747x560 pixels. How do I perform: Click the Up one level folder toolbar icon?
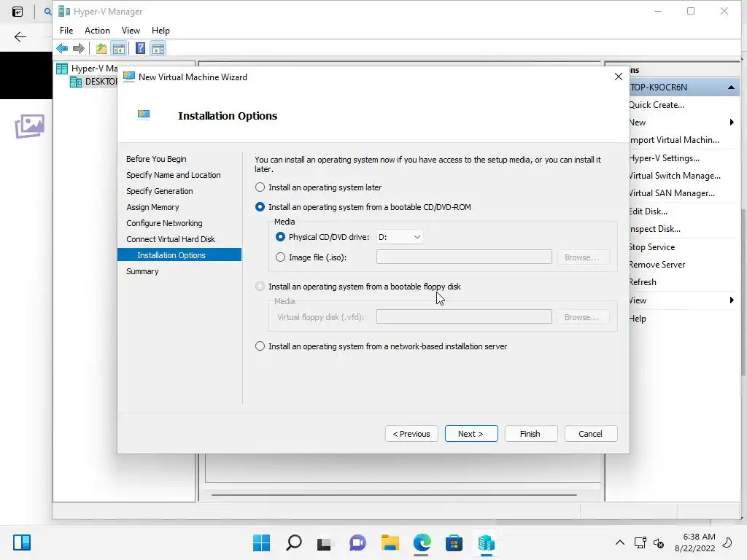pos(101,48)
